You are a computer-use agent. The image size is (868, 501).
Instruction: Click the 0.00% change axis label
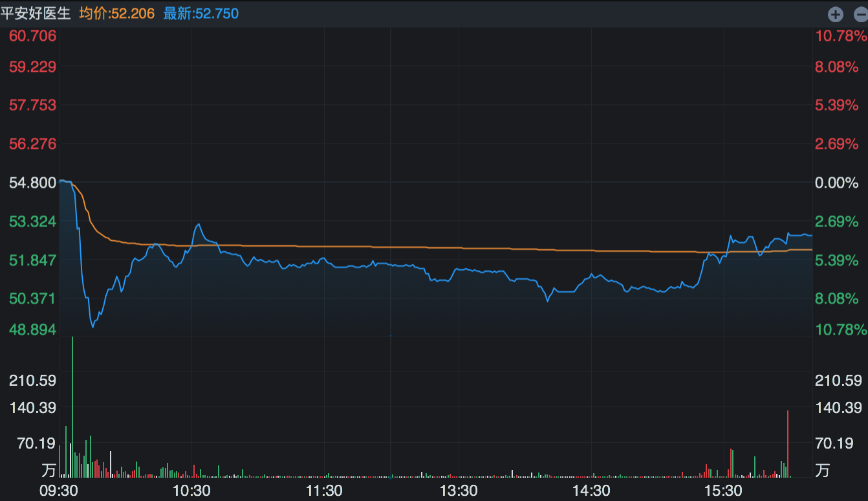coord(836,183)
